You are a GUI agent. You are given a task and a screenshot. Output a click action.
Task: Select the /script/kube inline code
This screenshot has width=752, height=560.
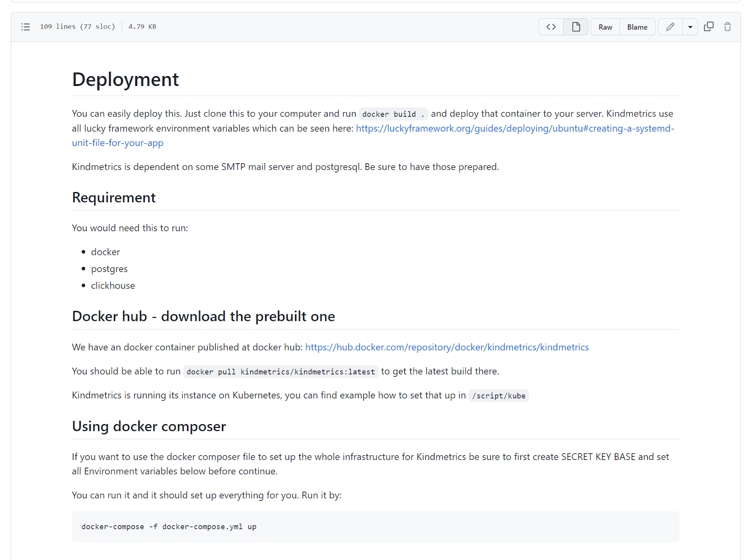[498, 396]
